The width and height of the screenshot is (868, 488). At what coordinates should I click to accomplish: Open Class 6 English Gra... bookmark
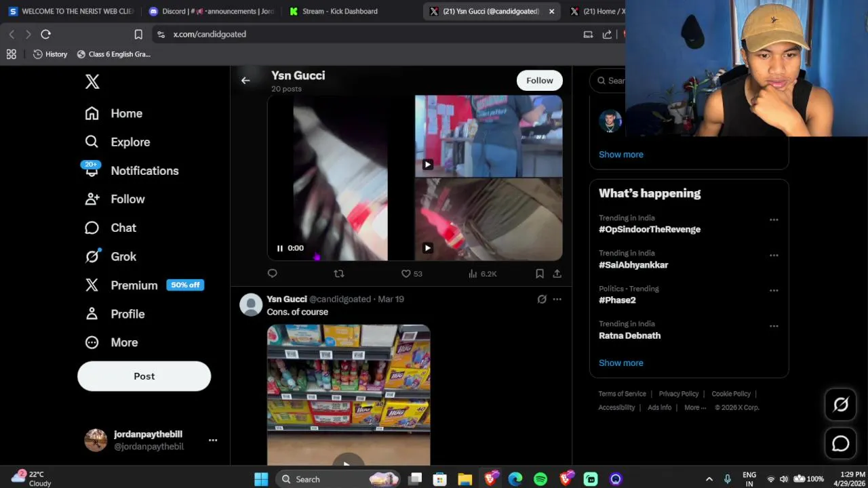[x=113, y=54]
